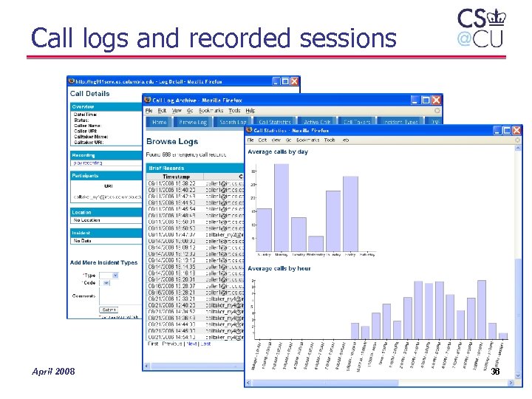Viewport: 532px width, 399px height.
Task: Click Firefox icon in Call Statistics title bar
Action: [x=249, y=130]
